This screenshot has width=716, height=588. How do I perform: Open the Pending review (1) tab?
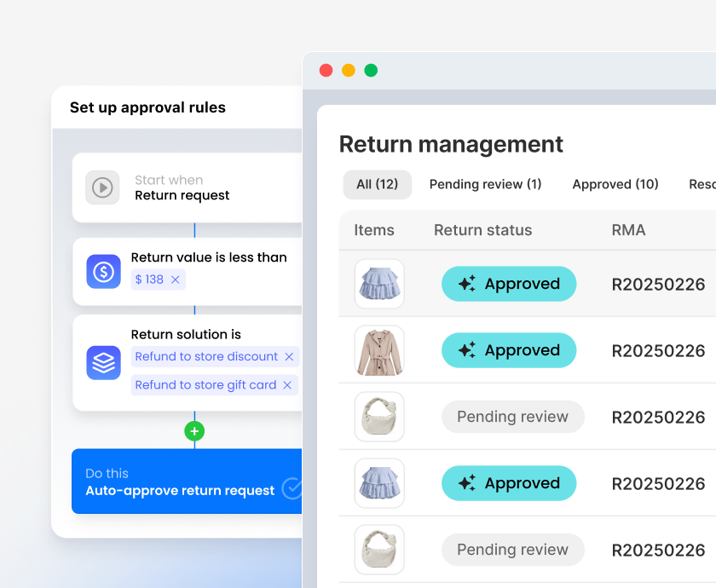pos(485,184)
